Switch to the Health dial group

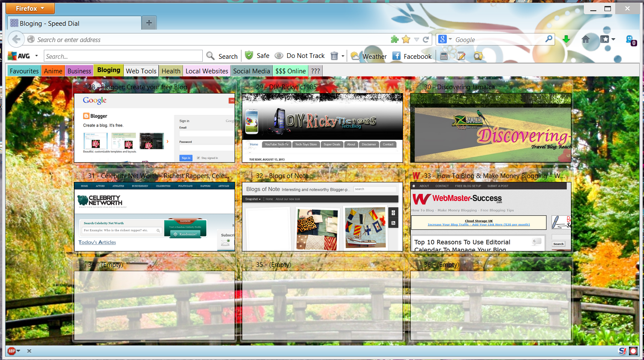coord(171,71)
